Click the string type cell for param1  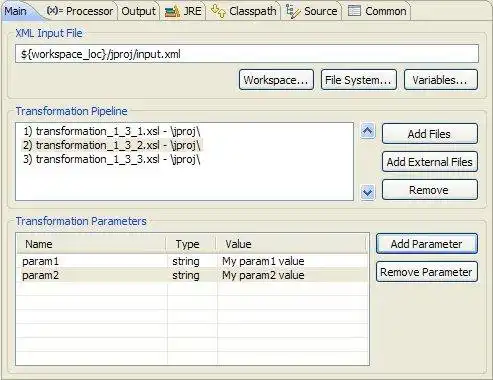pos(192,261)
